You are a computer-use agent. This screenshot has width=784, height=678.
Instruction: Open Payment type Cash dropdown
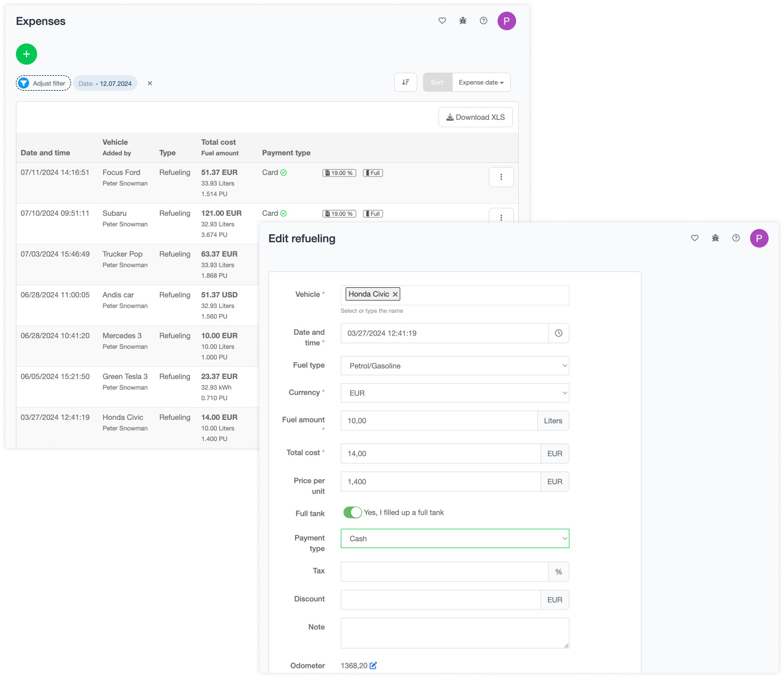pyautogui.click(x=455, y=539)
